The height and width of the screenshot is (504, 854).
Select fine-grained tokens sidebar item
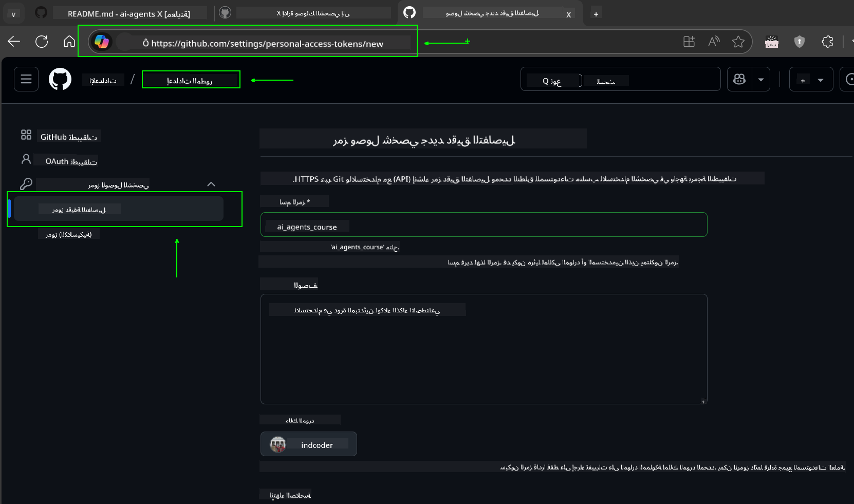[x=119, y=209]
